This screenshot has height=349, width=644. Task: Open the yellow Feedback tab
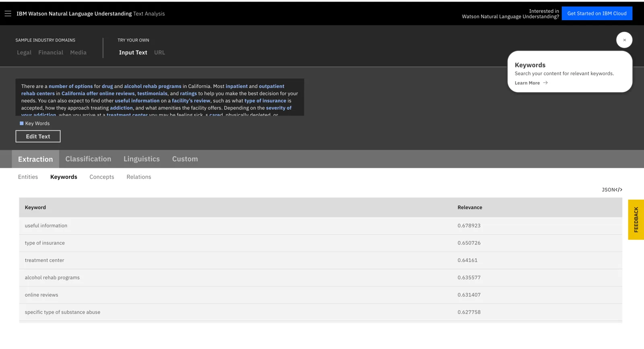[x=636, y=220]
